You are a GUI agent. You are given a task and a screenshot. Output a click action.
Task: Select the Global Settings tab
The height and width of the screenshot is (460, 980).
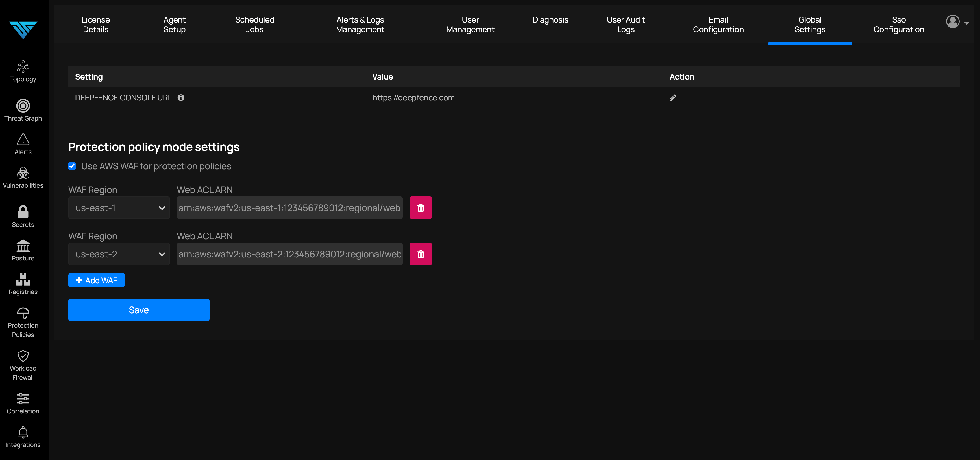click(810, 24)
